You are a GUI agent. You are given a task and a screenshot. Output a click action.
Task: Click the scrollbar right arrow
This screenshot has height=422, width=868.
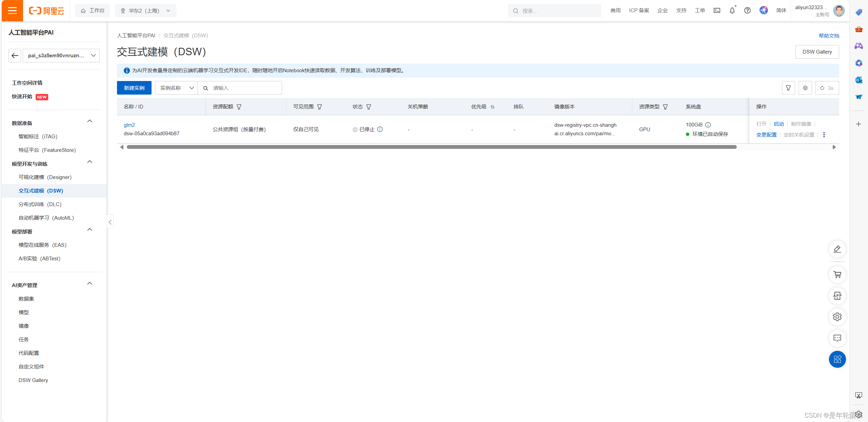(x=834, y=147)
